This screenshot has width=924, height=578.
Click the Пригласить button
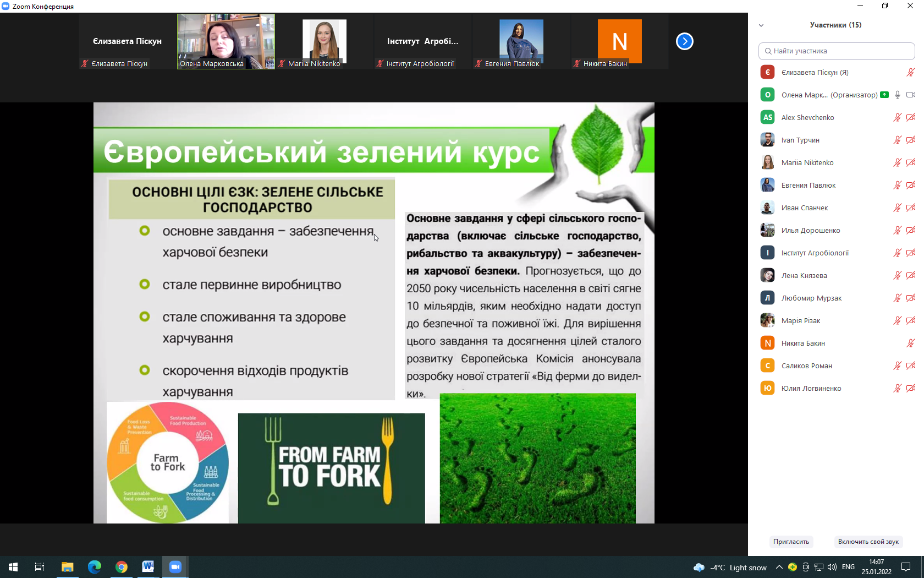791,542
